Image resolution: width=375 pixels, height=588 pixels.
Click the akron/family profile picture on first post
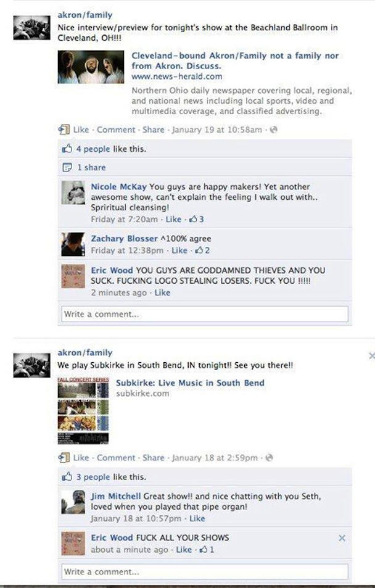(x=31, y=27)
